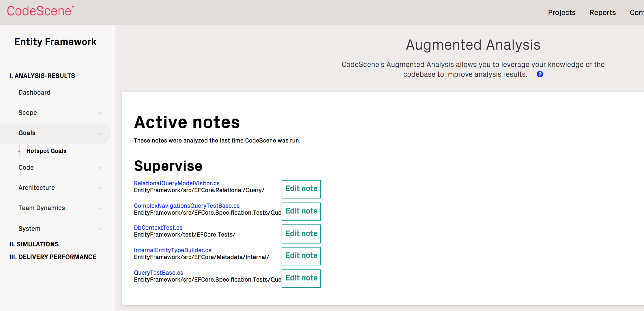Edit the note for DbContextTest.cs
Image resolution: width=644 pixels, height=311 pixels.
pyautogui.click(x=301, y=234)
